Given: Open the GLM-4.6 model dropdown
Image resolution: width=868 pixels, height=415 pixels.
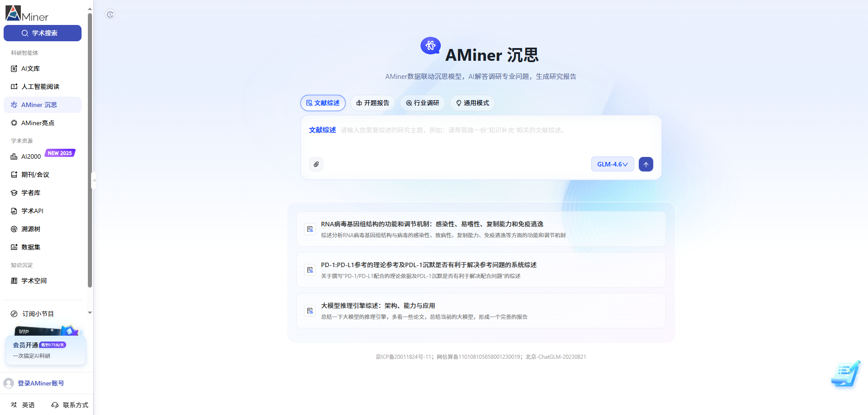Looking at the screenshot, I should coord(612,164).
